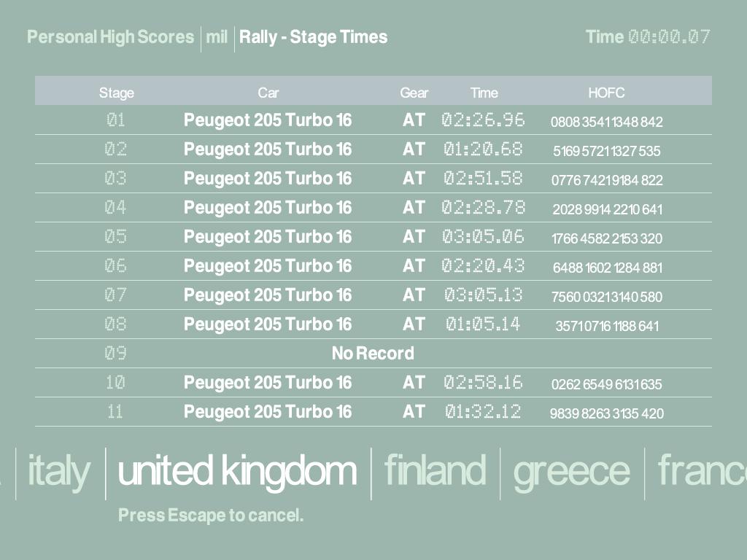The width and height of the screenshot is (747, 560).
Task: Click the Personal High Scores heading
Action: [x=111, y=37]
